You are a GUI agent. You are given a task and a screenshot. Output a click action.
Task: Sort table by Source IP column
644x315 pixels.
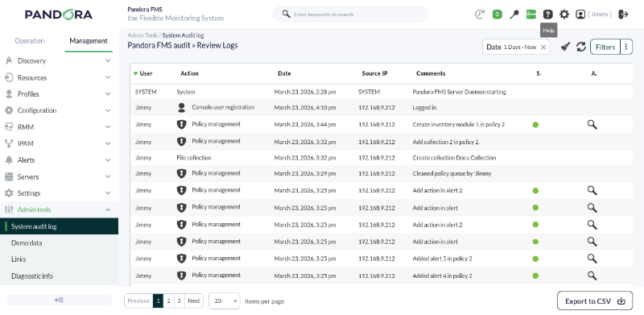click(374, 73)
